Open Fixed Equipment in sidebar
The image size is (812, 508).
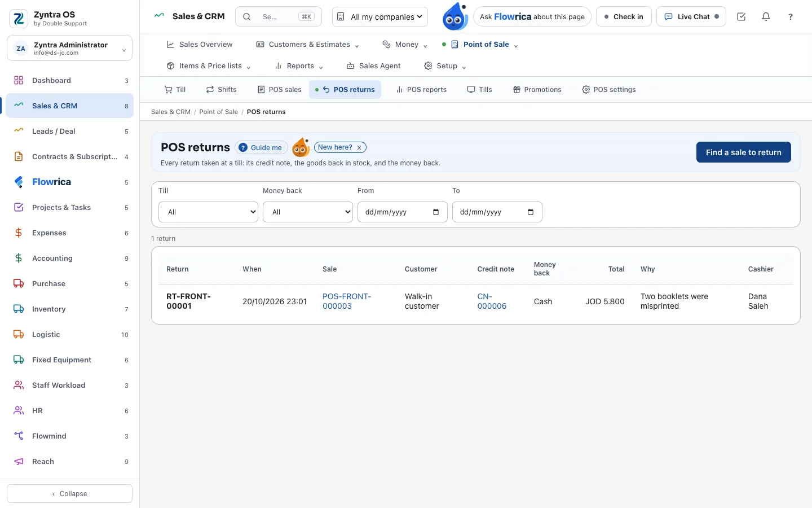(70, 360)
